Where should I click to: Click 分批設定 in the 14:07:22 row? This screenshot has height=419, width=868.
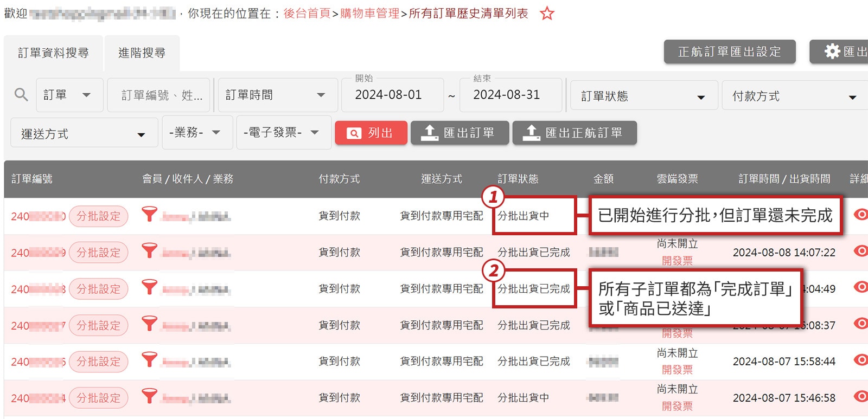tap(98, 253)
